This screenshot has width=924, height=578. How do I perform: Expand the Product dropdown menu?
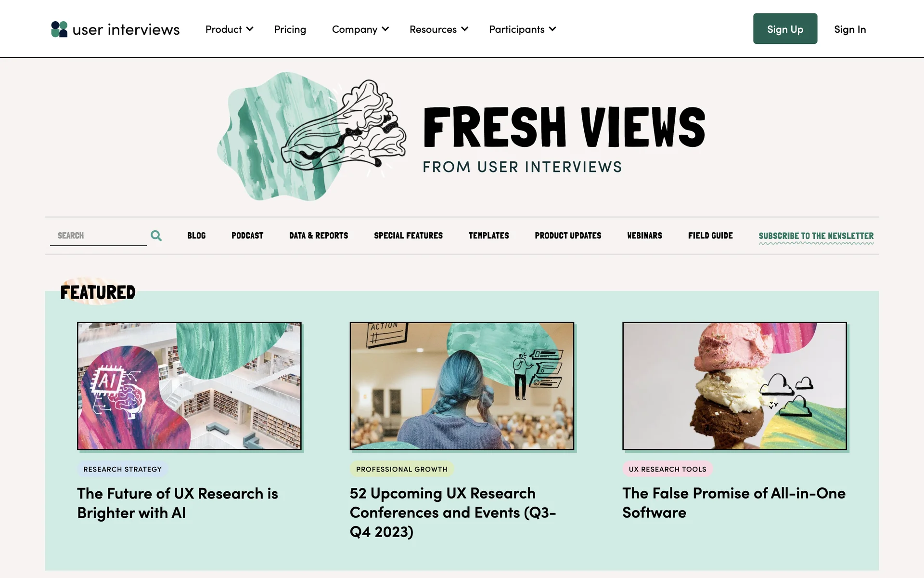(229, 29)
